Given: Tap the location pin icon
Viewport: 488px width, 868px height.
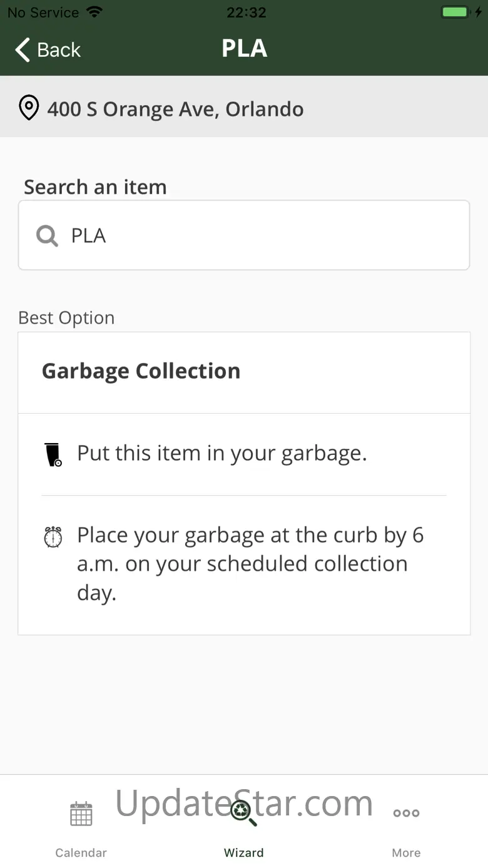Looking at the screenshot, I should 29,108.
